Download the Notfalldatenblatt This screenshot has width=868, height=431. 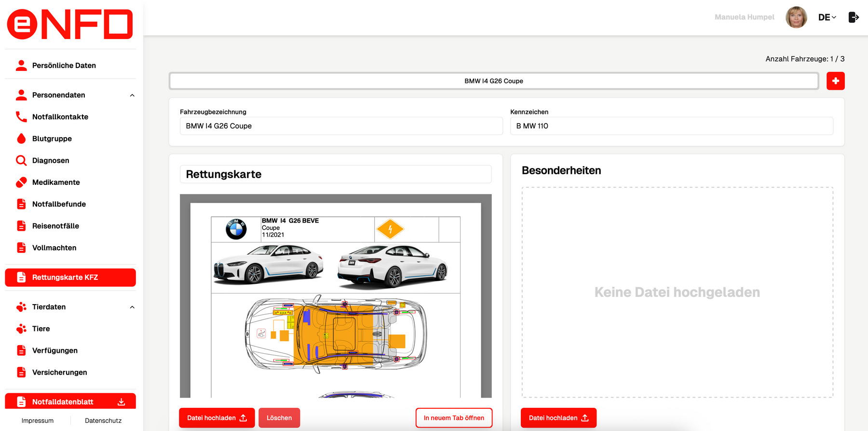(x=70, y=402)
